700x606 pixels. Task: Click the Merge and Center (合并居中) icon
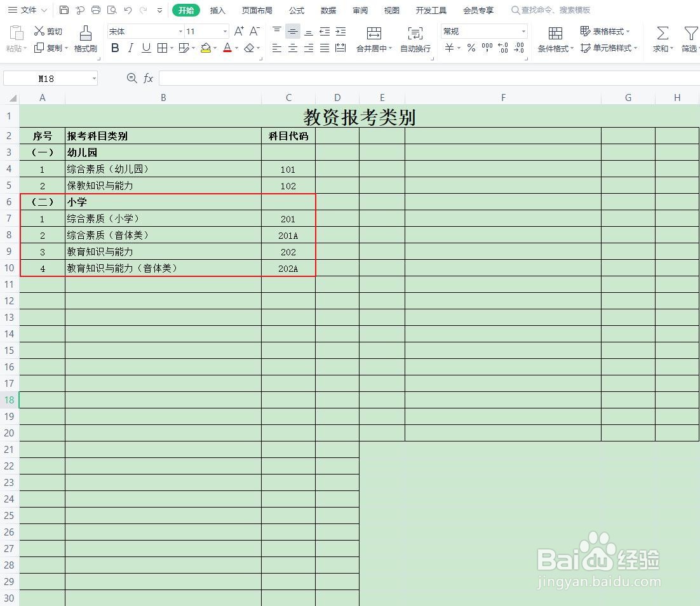coord(374,35)
